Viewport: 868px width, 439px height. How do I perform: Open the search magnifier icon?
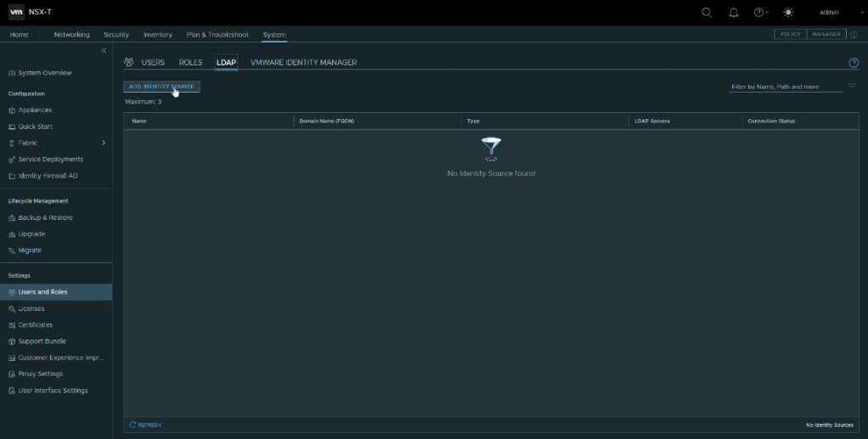(707, 12)
